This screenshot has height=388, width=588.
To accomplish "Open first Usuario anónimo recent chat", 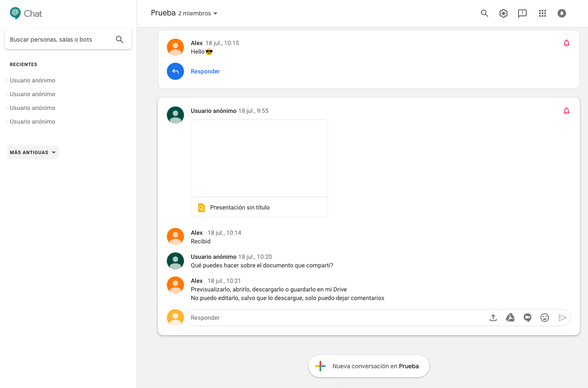I will coord(33,80).
